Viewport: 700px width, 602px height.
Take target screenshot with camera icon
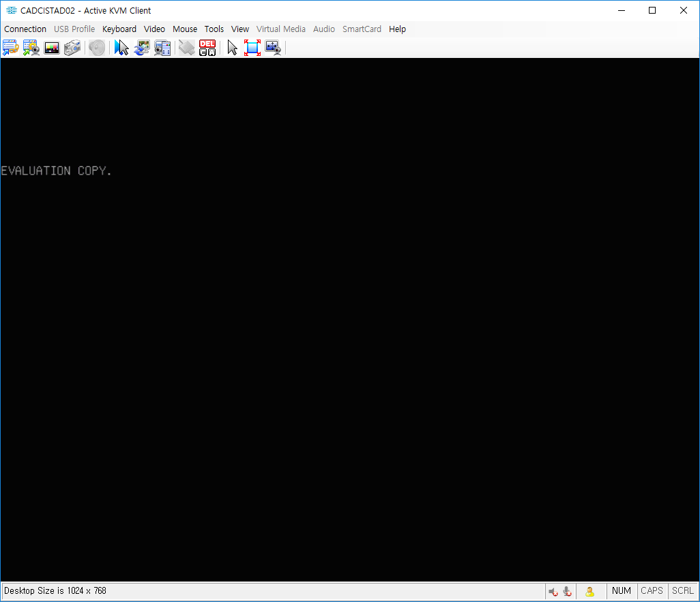[72, 47]
